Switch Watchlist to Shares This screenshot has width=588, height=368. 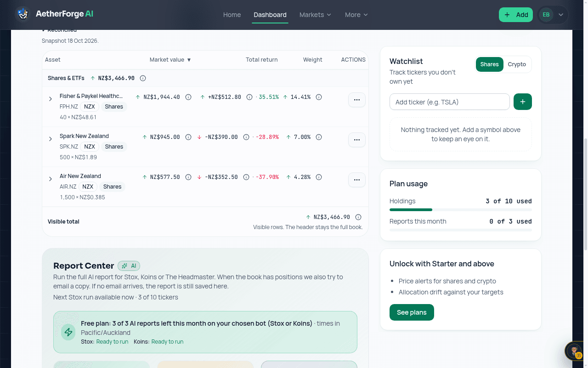click(x=489, y=64)
